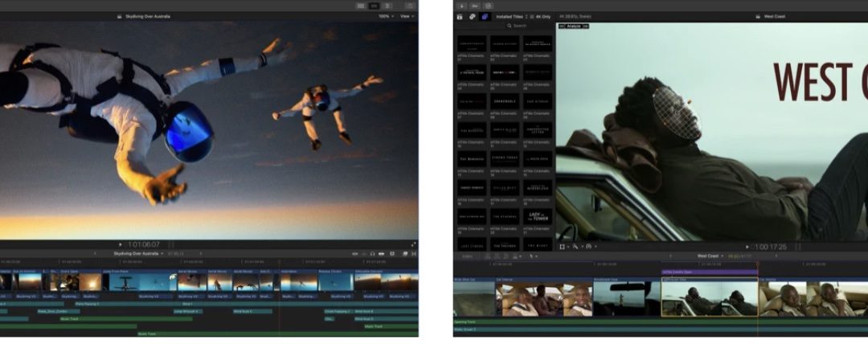
Task: Click the face tracking grid on the viewer
Action: (x=677, y=113)
